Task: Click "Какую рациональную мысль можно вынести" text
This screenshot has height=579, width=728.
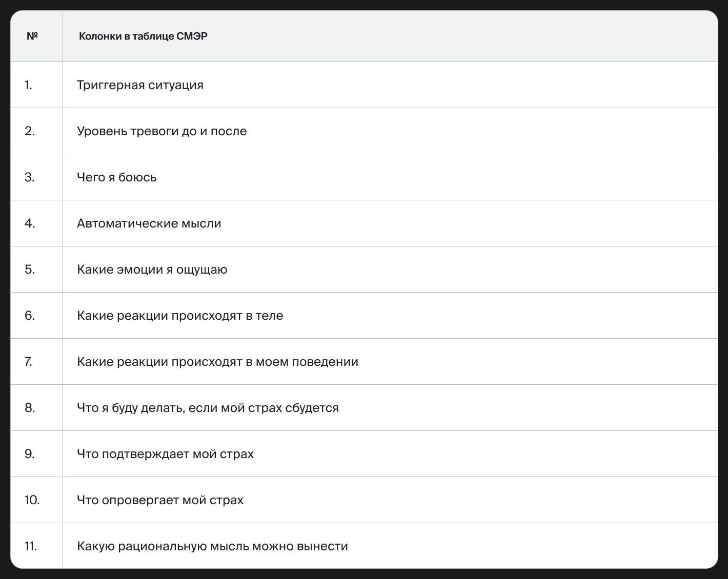Action: (212, 546)
